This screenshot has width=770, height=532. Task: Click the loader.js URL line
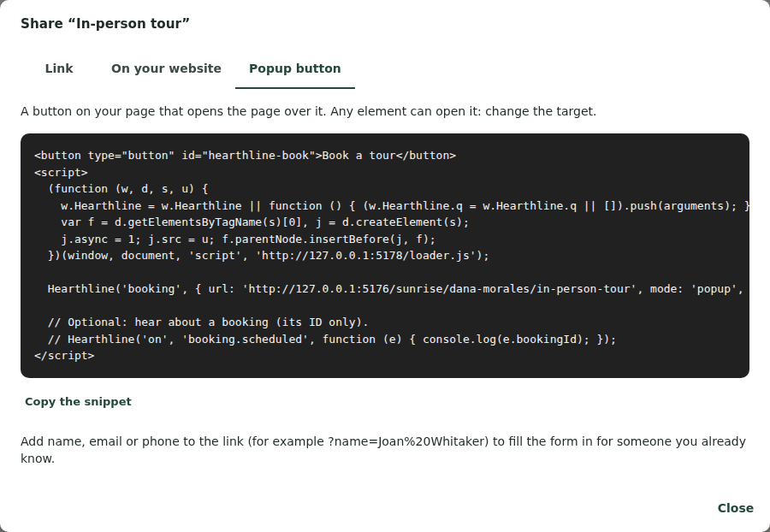click(x=268, y=256)
